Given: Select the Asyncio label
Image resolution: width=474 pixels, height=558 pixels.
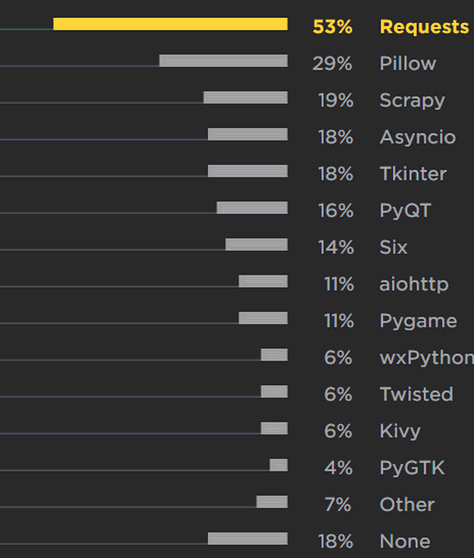Looking at the screenshot, I should tap(418, 137).
